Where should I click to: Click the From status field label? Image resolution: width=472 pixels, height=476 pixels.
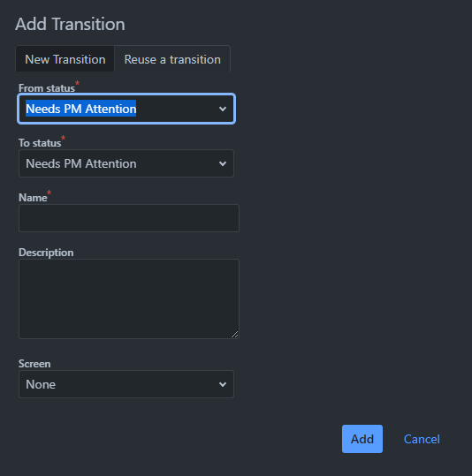click(x=47, y=88)
